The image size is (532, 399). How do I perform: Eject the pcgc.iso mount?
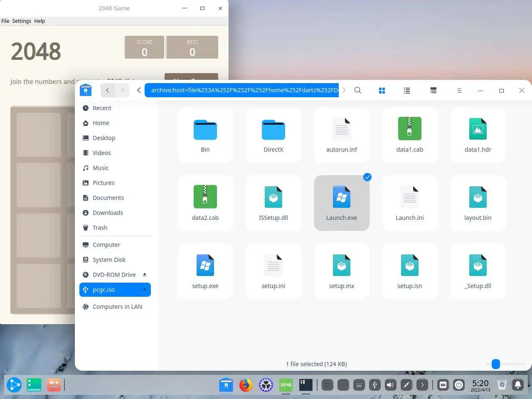[x=145, y=290]
